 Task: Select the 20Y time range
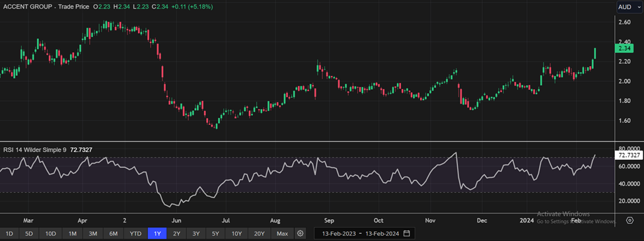tap(260, 234)
